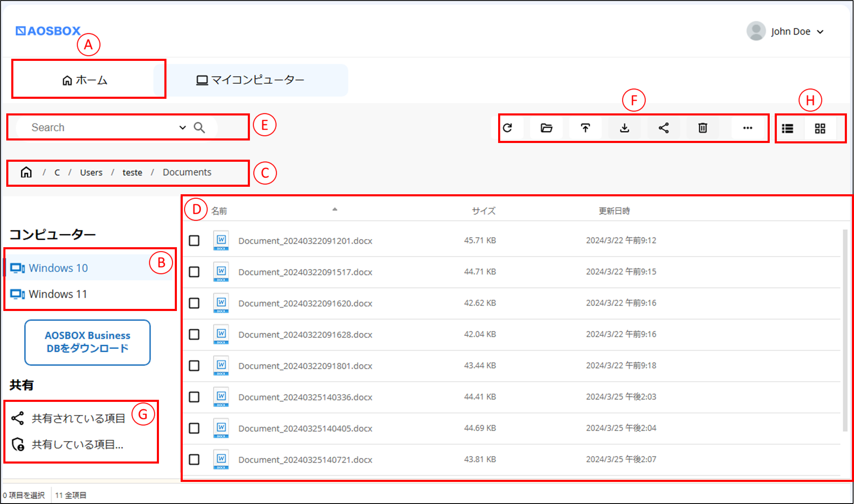Tick checkbox for Document_20240322091517.docx
The width and height of the screenshot is (854, 504).
[194, 272]
